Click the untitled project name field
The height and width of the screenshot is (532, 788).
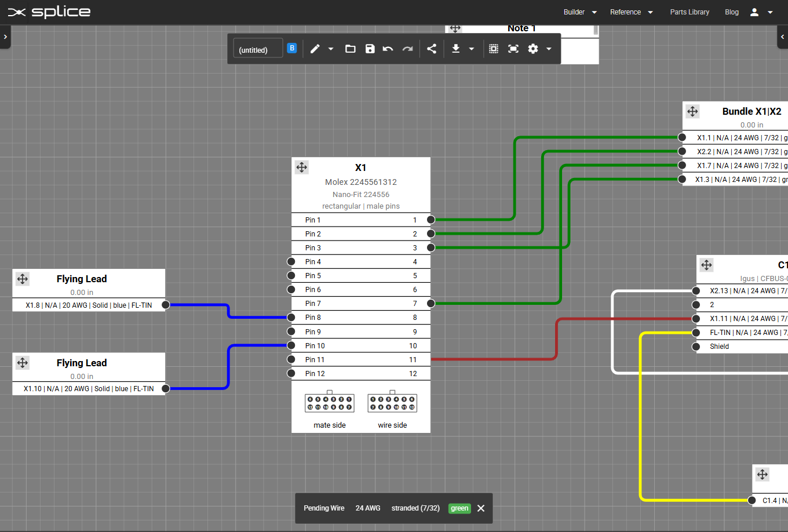(x=257, y=48)
